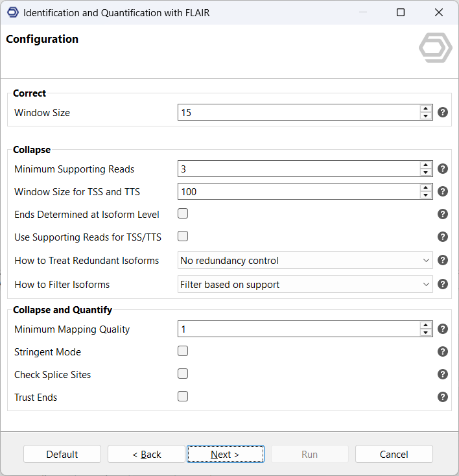Enable Stringent Mode checkbox

(183, 351)
